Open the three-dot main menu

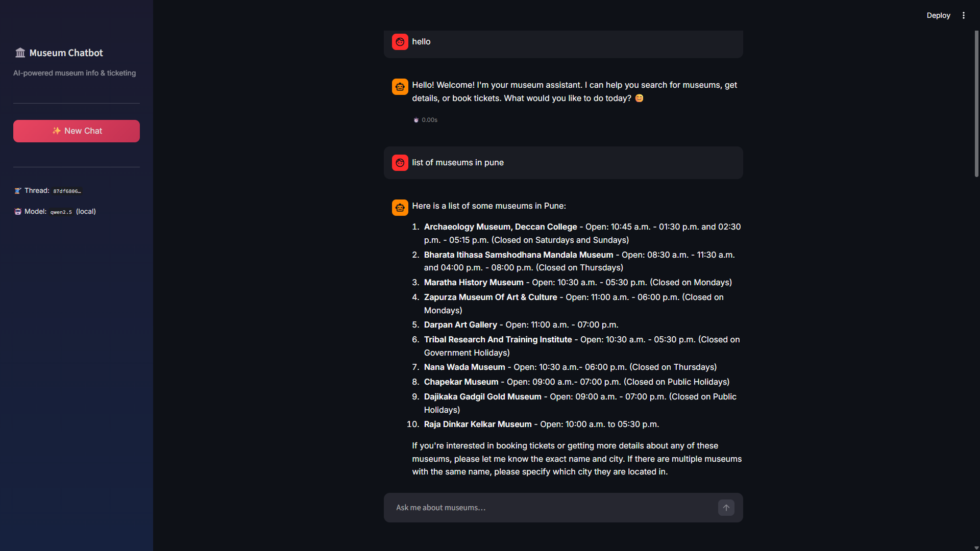pos(964,15)
